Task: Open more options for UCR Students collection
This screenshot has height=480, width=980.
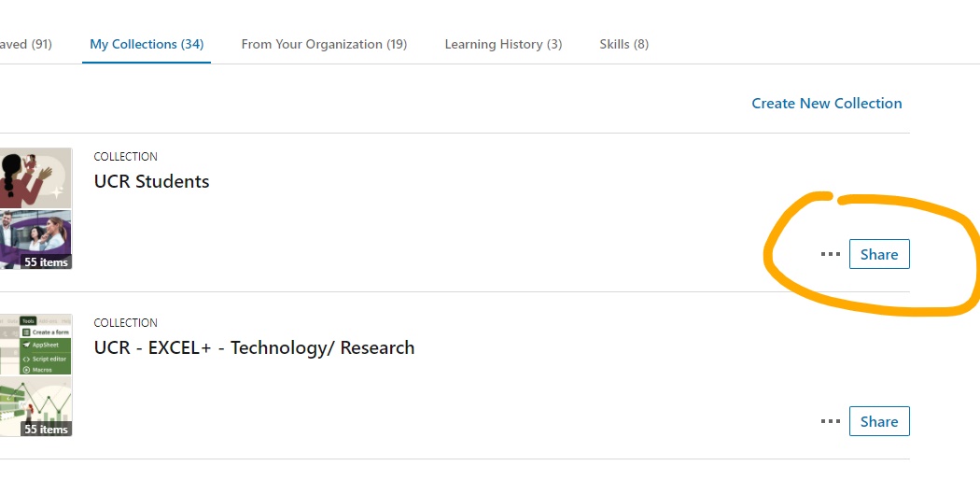Action: [x=830, y=254]
